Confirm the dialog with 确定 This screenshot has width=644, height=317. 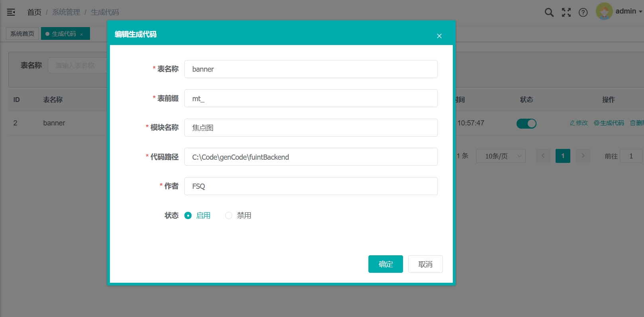coord(386,264)
